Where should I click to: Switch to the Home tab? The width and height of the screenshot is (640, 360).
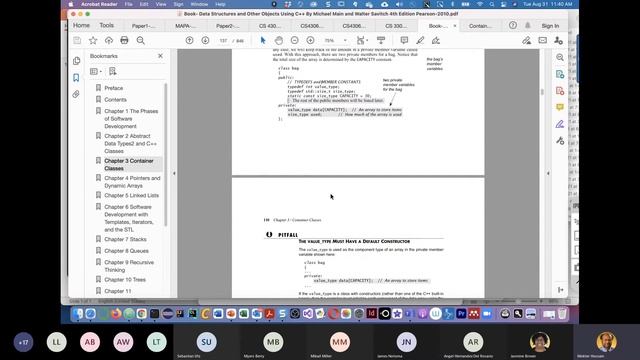click(x=81, y=25)
